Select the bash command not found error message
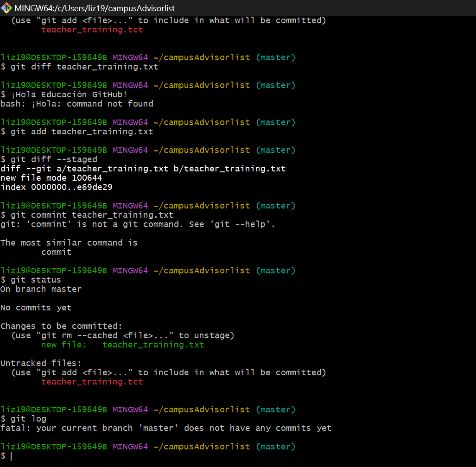Image resolution: width=476 pixels, height=467 pixels. click(77, 103)
